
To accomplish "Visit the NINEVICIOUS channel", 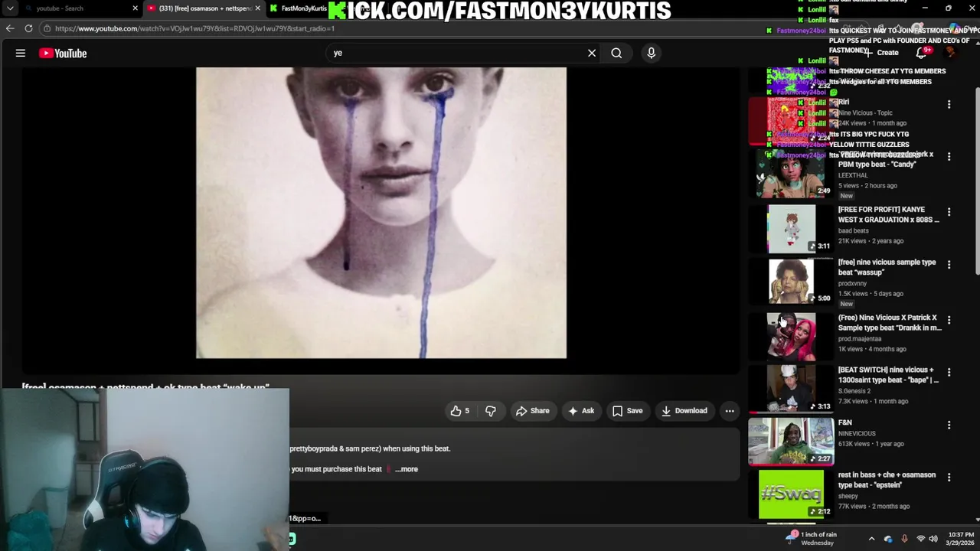I will point(857,433).
